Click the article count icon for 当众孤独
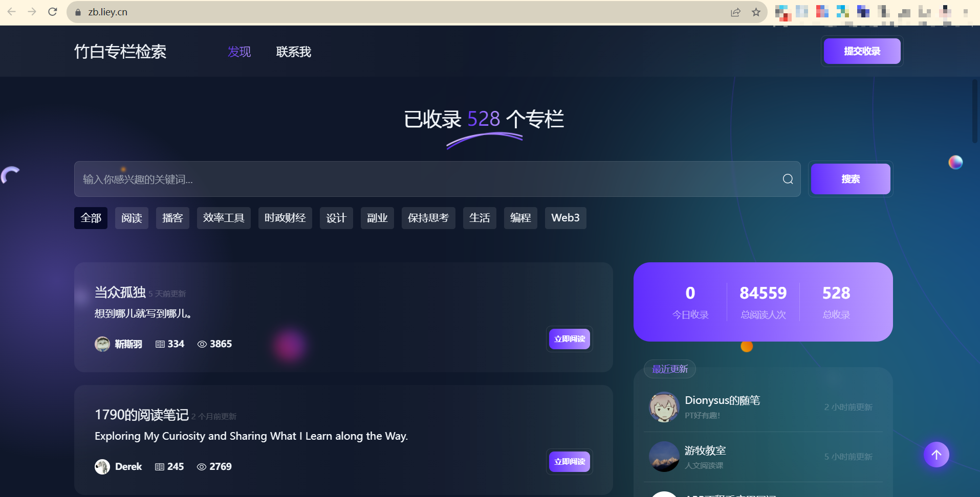This screenshot has width=980, height=497. point(160,344)
